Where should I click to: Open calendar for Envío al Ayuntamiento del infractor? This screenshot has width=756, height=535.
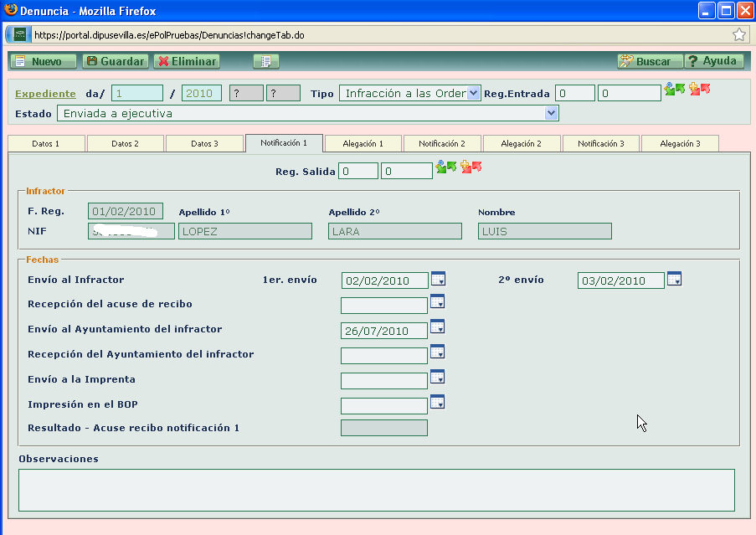(438, 327)
